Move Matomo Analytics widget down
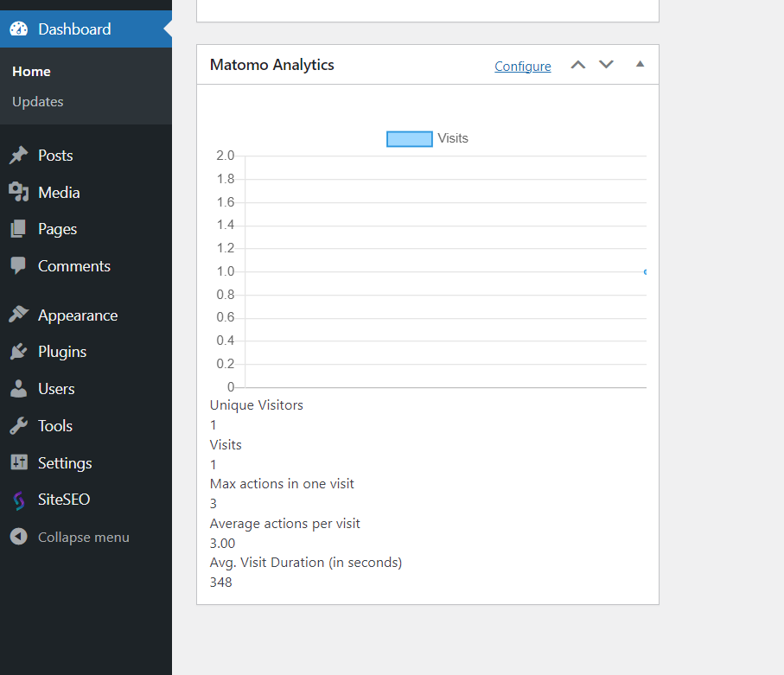Viewport: 784px width, 675px height. (x=606, y=65)
